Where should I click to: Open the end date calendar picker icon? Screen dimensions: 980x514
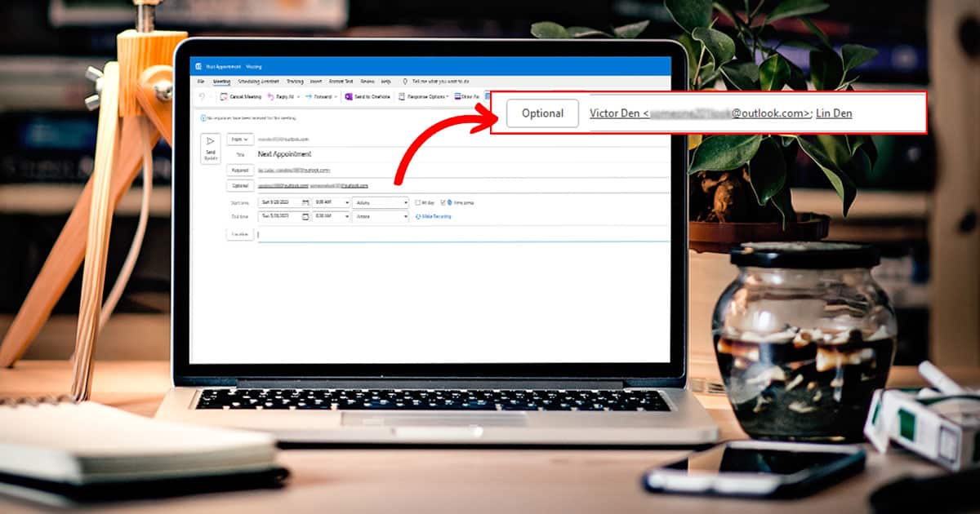[x=305, y=216]
